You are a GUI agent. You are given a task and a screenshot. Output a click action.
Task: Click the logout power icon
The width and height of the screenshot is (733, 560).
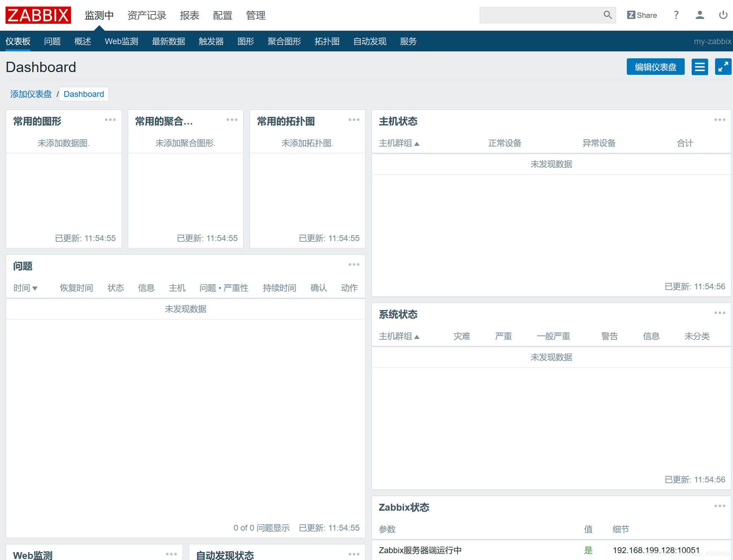[x=723, y=15]
